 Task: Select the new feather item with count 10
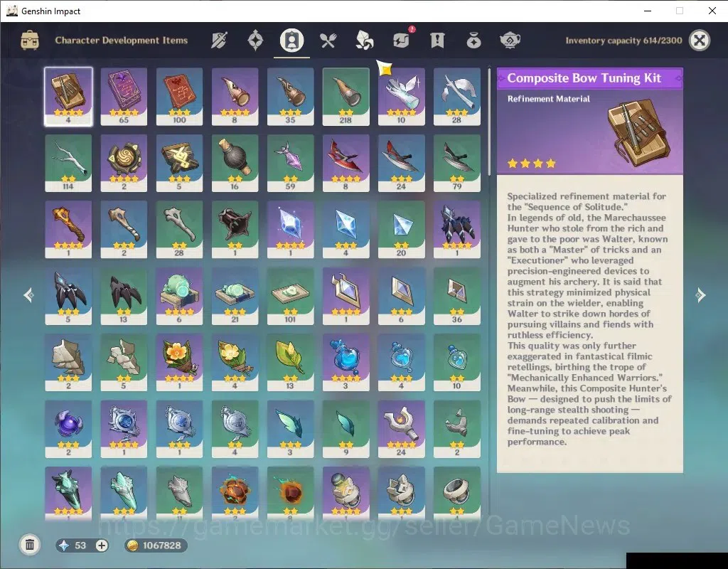(x=401, y=97)
